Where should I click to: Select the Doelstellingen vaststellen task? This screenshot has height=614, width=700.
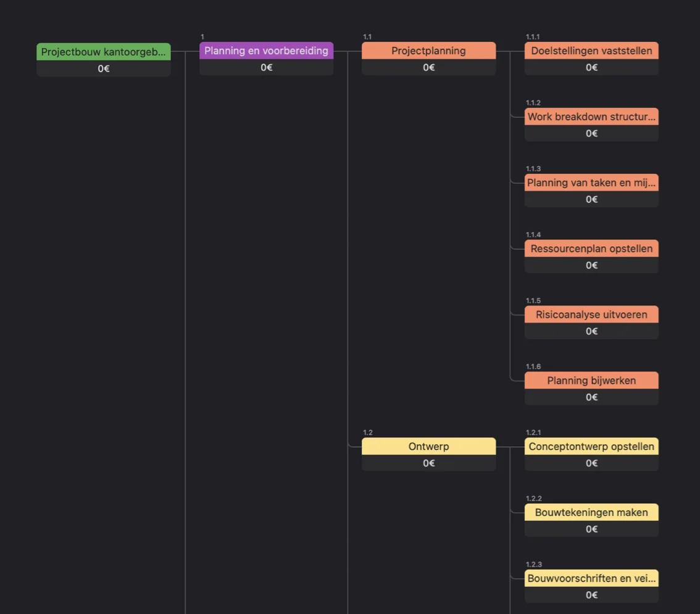[x=591, y=51]
